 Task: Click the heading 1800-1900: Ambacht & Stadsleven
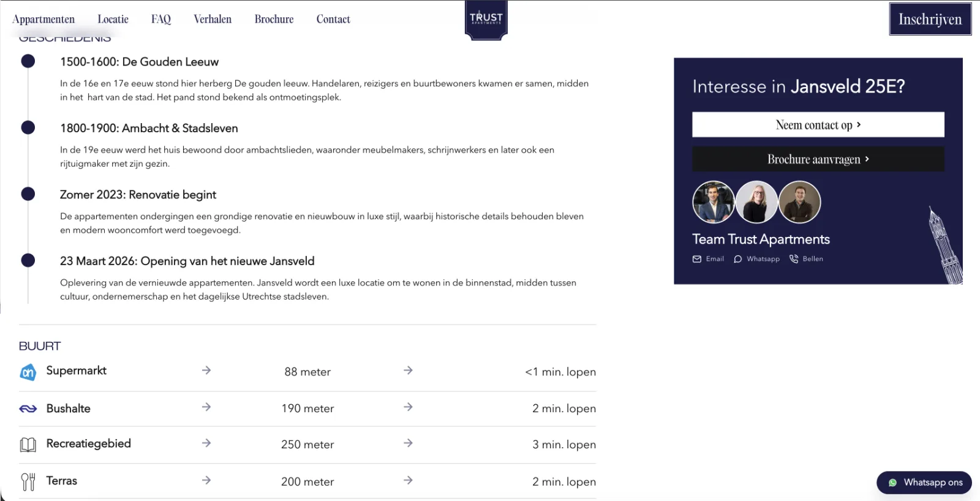pos(149,128)
